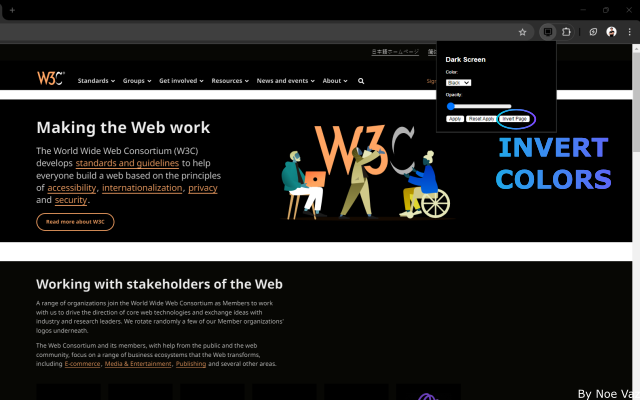The width and height of the screenshot is (640, 400).
Task: Expand the News and events menu
Action: (286, 81)
